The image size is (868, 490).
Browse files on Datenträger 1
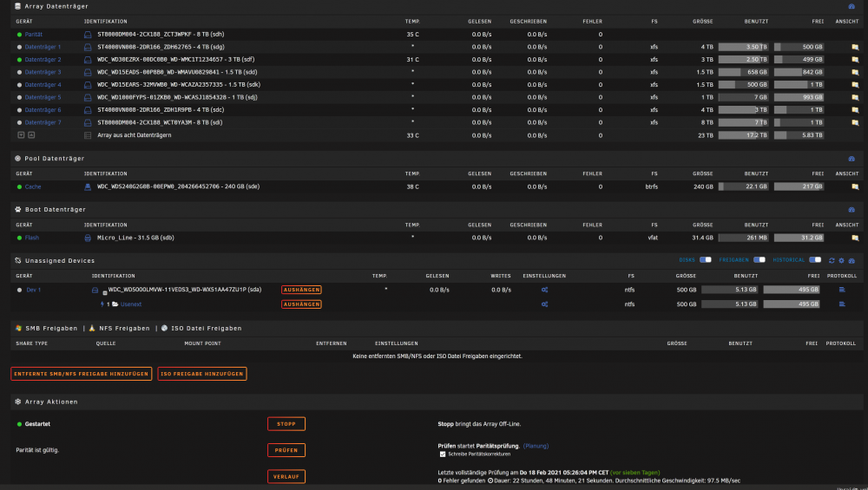pos(855,47)
